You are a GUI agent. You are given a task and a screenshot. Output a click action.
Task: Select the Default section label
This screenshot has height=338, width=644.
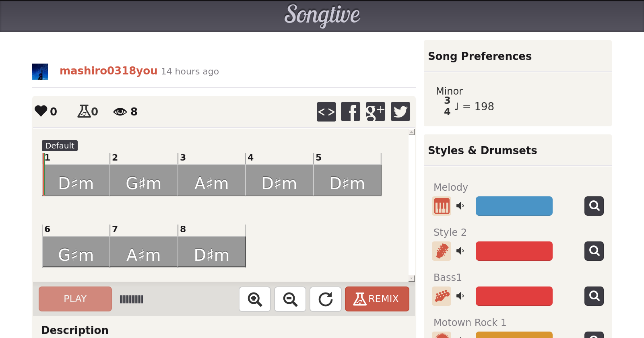[60, 146]
